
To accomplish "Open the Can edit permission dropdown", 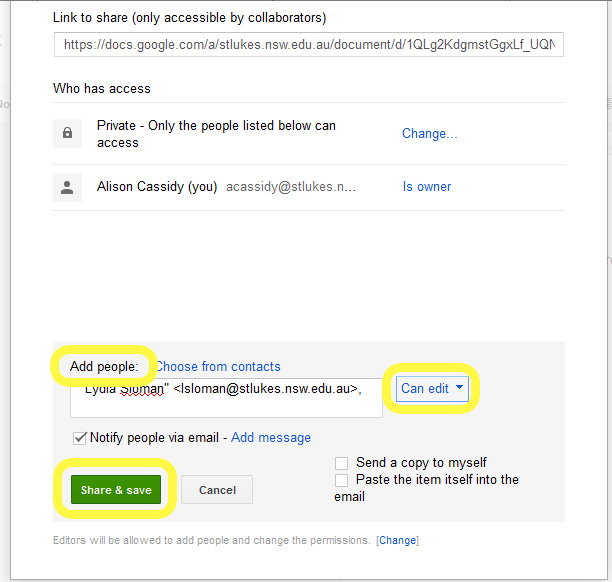I will pyautogui.click(x=432, y=388).
